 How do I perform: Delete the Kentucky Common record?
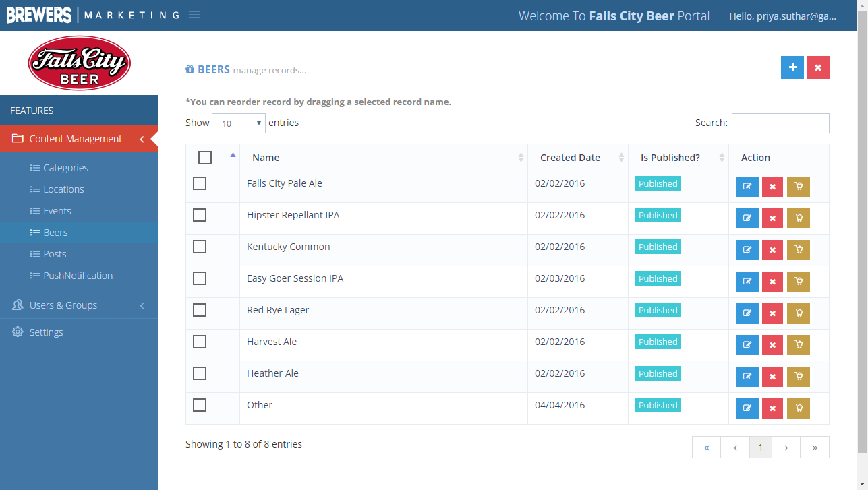pos(772,250)
